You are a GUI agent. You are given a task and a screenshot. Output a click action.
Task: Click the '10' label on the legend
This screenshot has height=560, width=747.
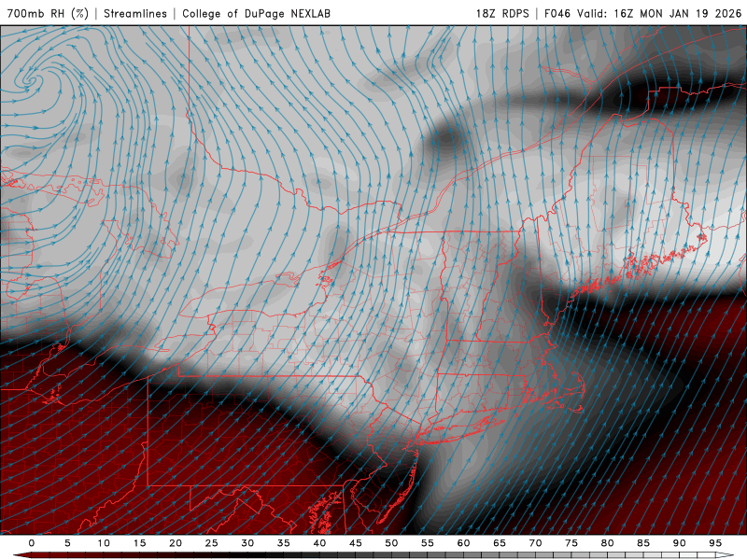coord(104,543)
